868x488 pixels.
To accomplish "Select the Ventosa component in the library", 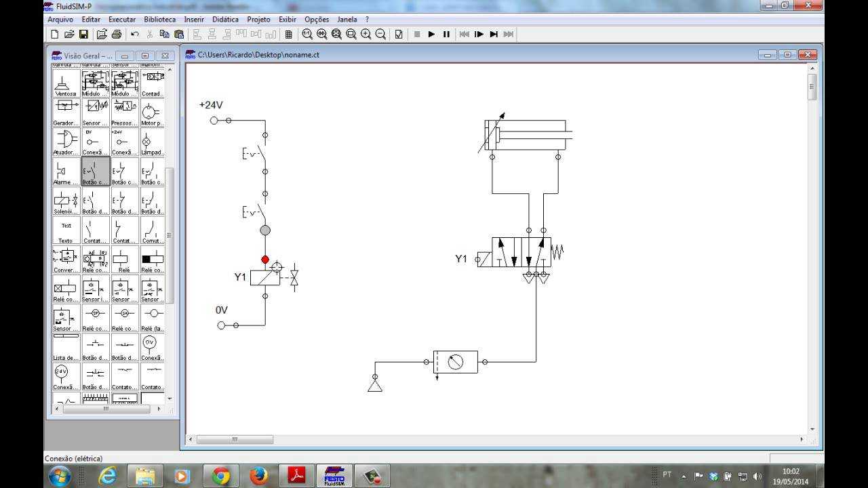I will 66,84.
